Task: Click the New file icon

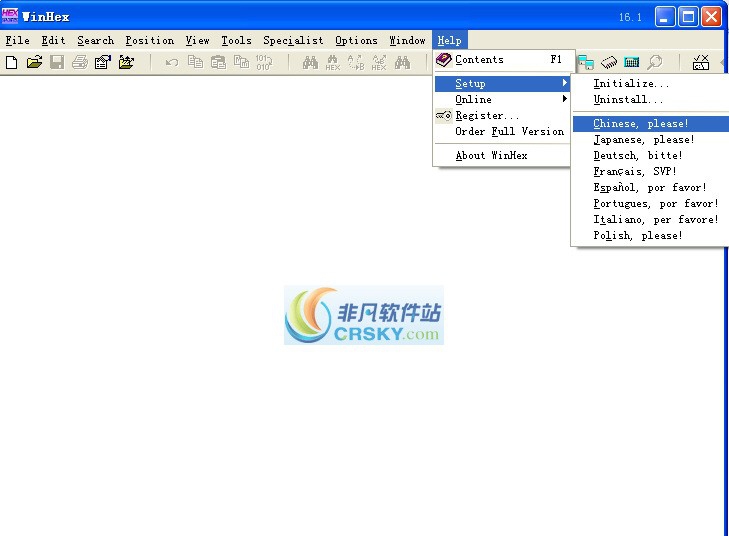Action: click(x=12, y=62)
